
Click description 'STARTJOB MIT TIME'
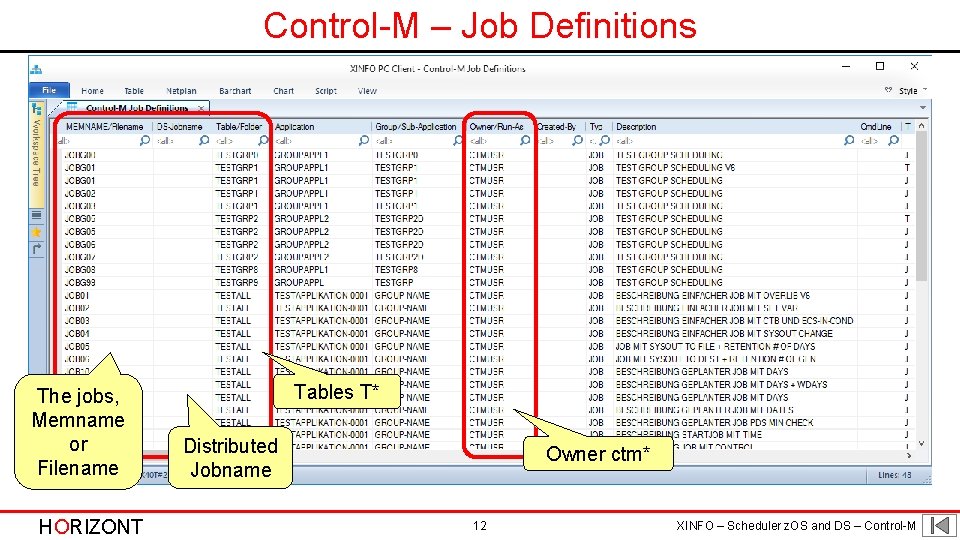(x=689, y=435)
